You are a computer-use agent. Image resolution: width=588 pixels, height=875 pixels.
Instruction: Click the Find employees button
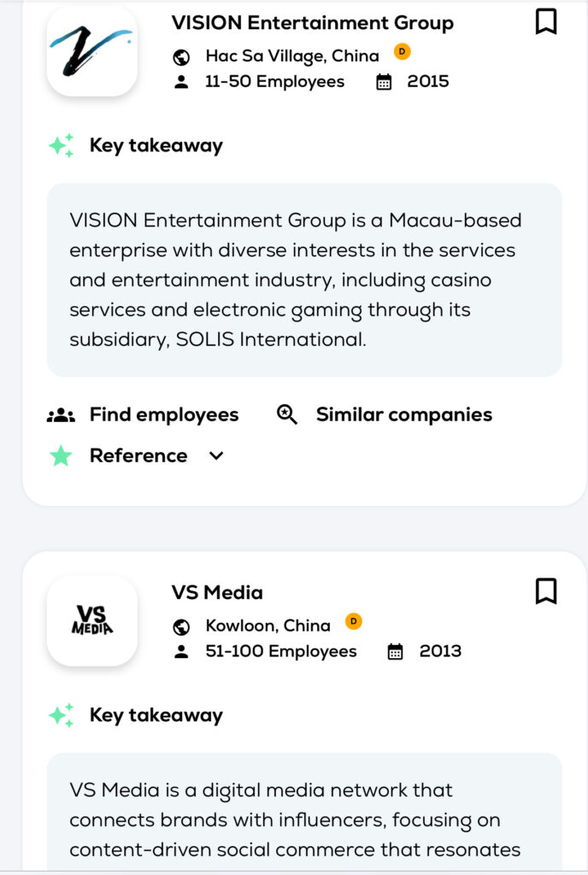(x=164, y=415)
